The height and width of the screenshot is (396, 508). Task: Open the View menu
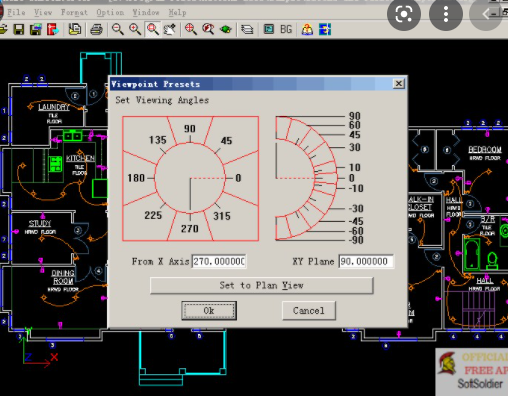(x=43, y=13)
